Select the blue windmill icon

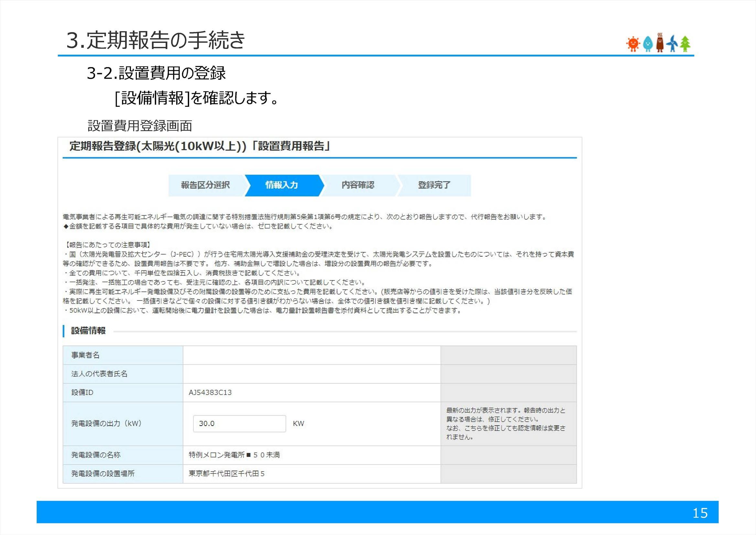click(x=673, y=43)
